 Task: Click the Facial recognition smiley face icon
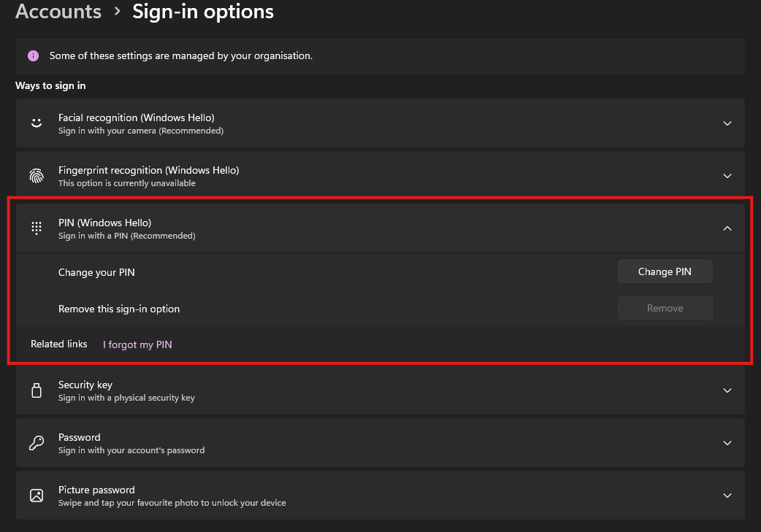click(x=37, y=123)
